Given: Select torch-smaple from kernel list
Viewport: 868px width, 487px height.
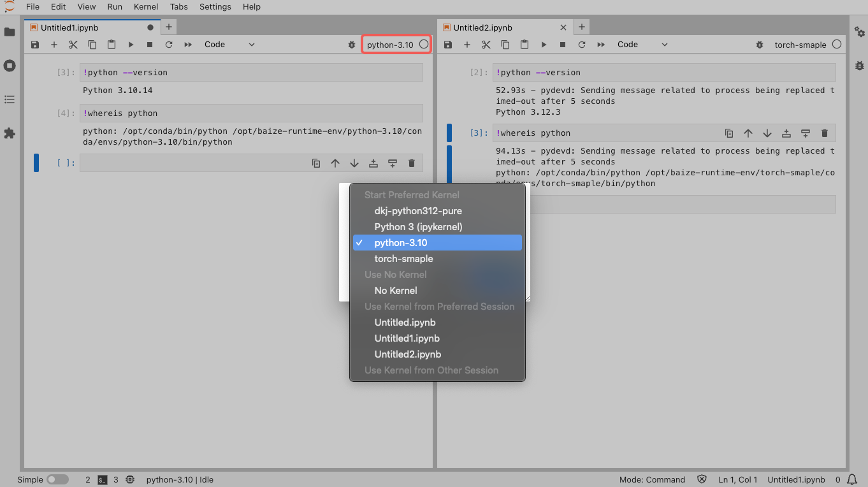Looking at the screenshot, I should (x=403, y=259).
